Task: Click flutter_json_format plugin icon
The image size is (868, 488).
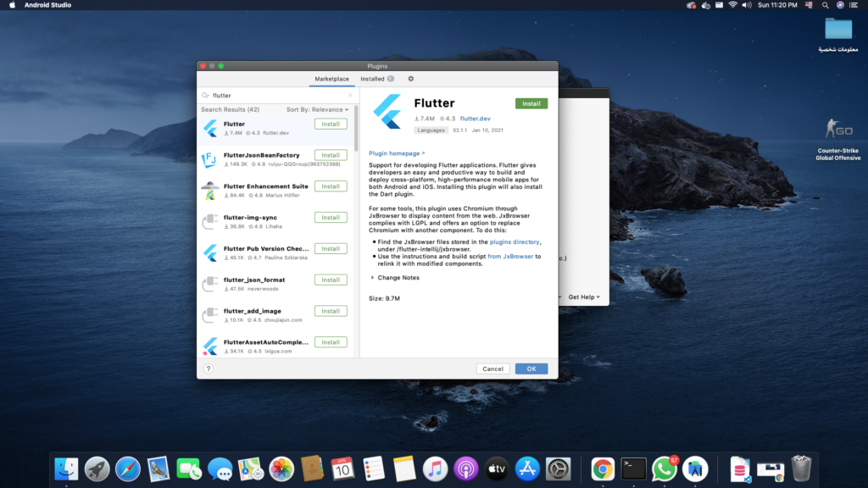Action: [x=209, y=284]
